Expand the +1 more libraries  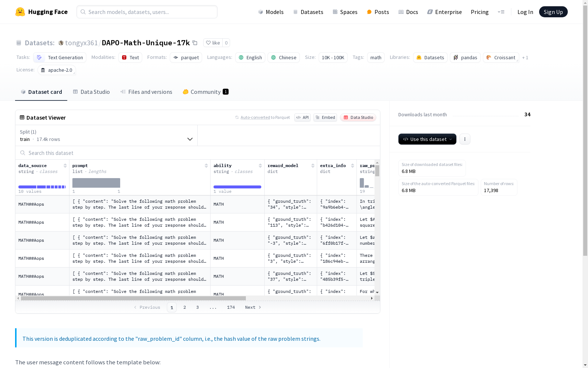tap(525, 57)
